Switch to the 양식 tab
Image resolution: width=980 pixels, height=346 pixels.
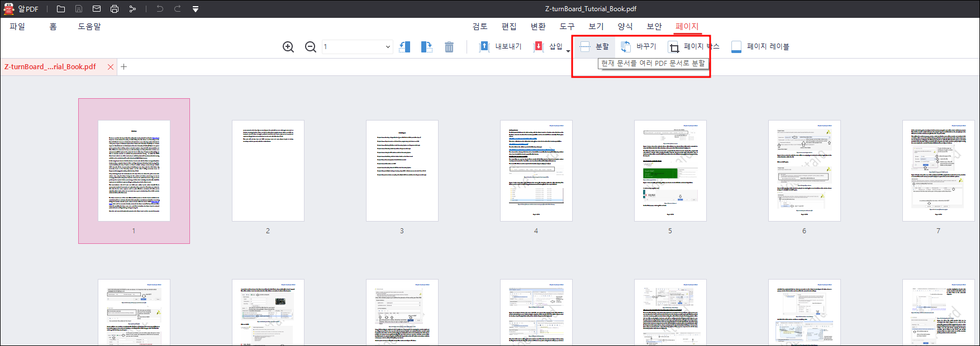click(625, 26)
